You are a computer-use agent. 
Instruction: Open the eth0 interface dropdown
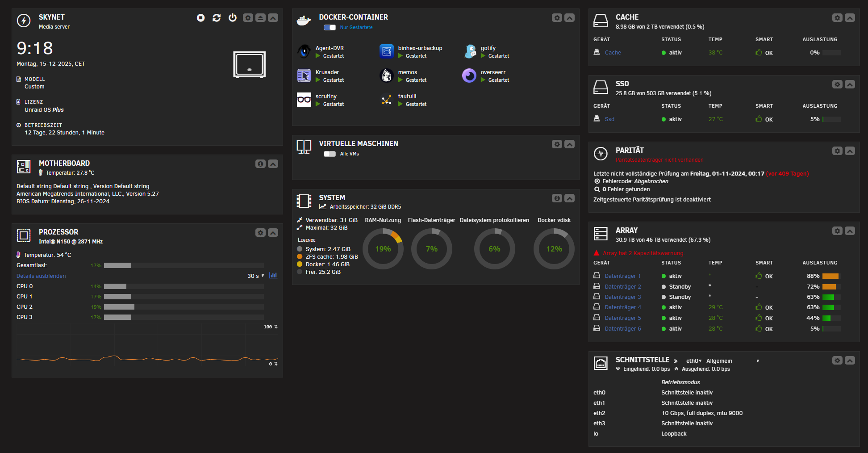[694, 361]
